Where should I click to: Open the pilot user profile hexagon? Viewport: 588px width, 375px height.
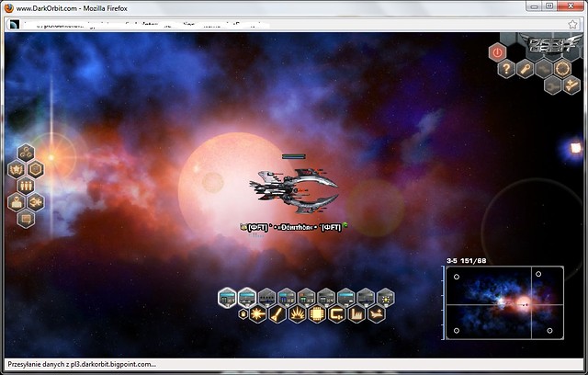pyautogui.click(x=17, y=202)
